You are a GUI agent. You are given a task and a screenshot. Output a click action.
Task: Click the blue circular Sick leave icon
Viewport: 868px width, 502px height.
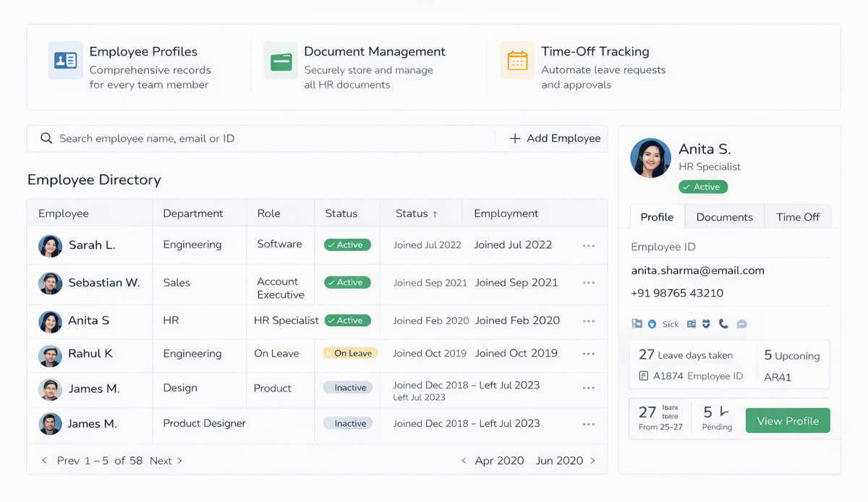[x=652, y=323]
